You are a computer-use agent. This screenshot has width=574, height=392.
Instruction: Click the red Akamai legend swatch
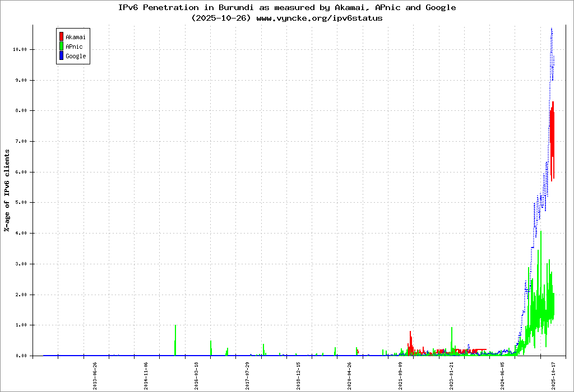pyautogui.click(x=61, y=37)
